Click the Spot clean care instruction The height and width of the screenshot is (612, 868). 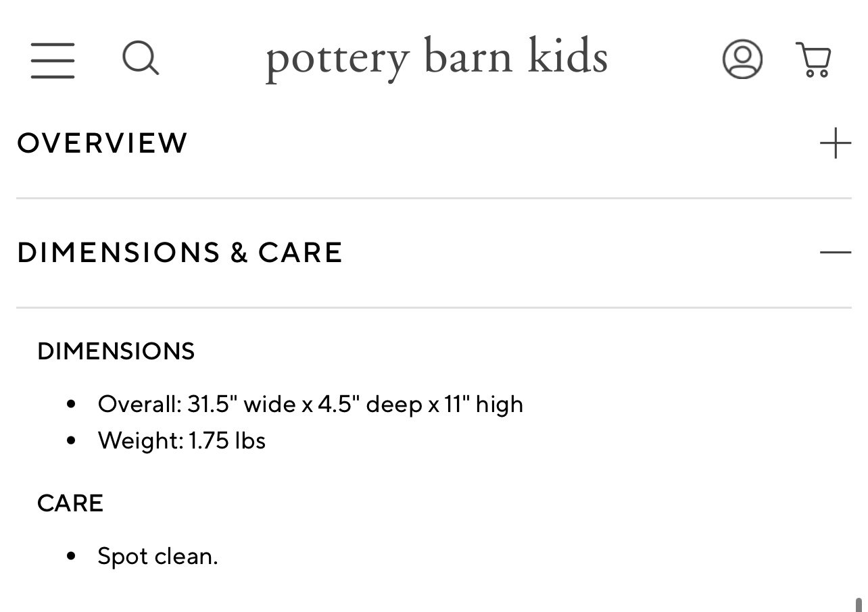pos(158,557)
